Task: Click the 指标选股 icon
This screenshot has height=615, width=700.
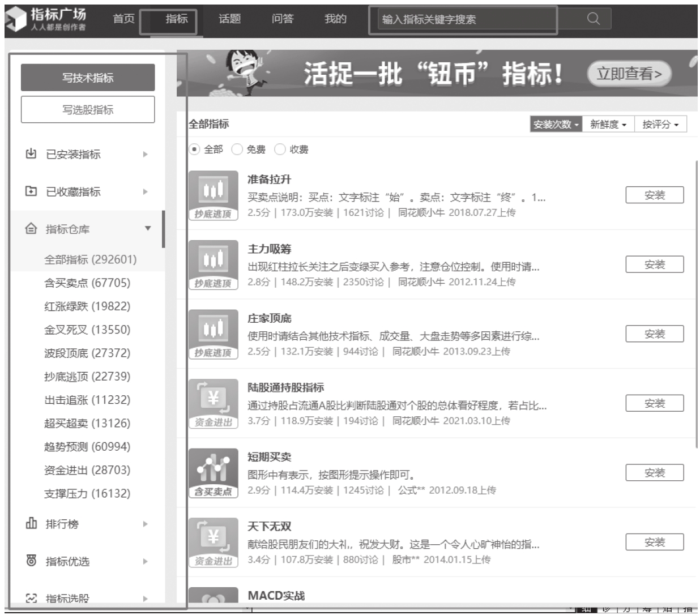Action: (32, 598)
